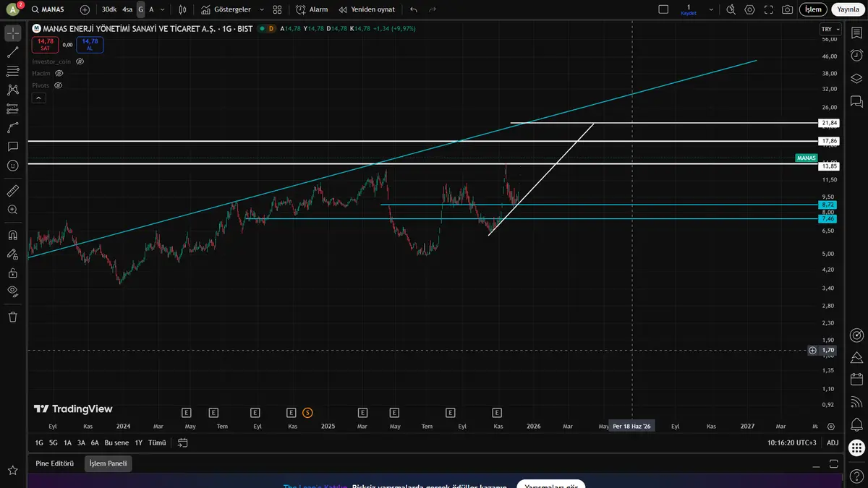Viewport: 868px width, 488px height.
Task: Toggle stay in drawing mode
Action: point(12,254)
